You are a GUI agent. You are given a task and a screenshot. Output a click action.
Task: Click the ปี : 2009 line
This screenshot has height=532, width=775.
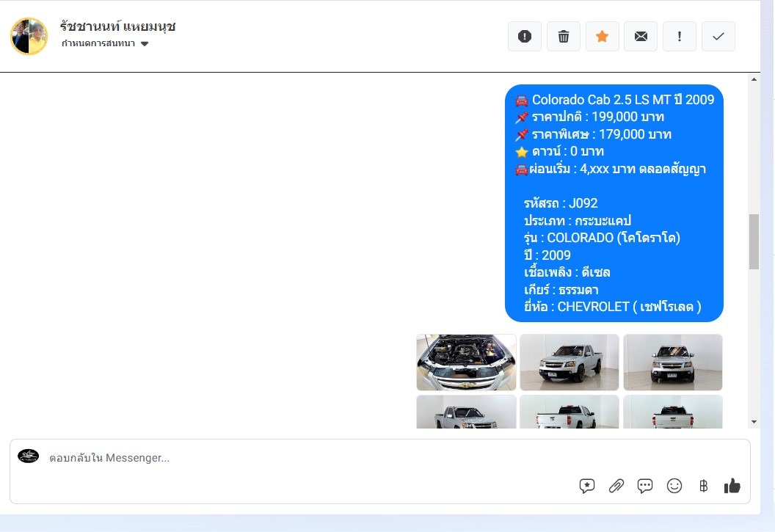547,255
